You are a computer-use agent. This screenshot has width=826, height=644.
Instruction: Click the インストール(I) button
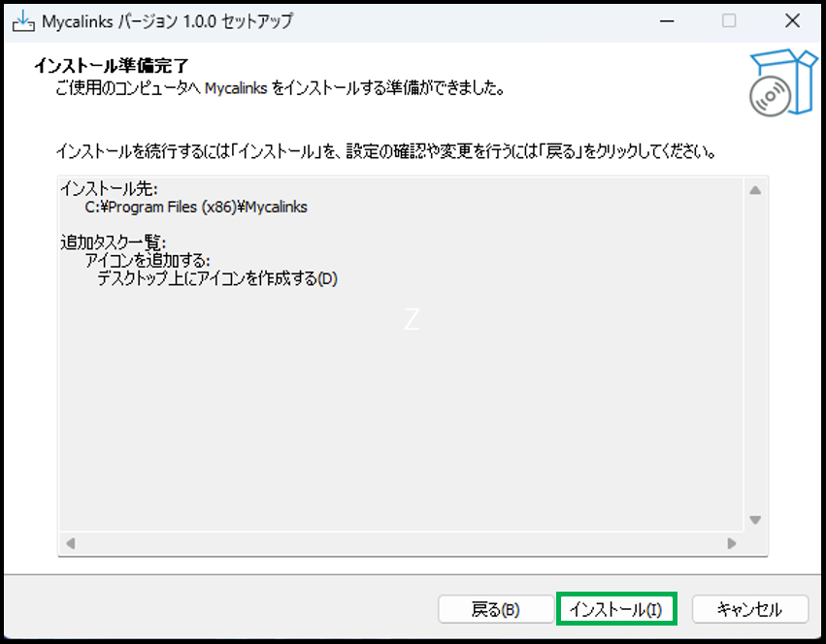tap(615, 609)
